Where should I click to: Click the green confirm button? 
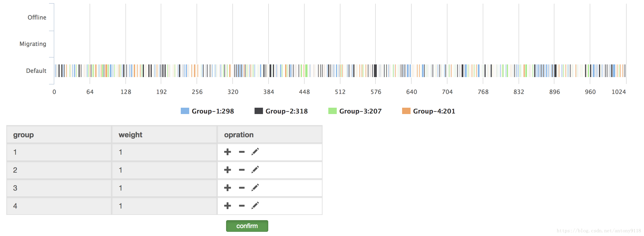point(247,226)
